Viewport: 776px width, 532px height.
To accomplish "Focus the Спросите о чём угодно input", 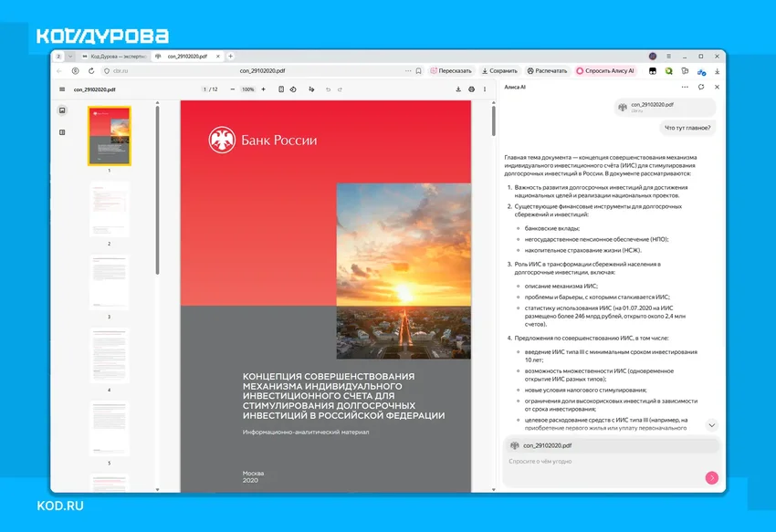I will click(603, 461).
